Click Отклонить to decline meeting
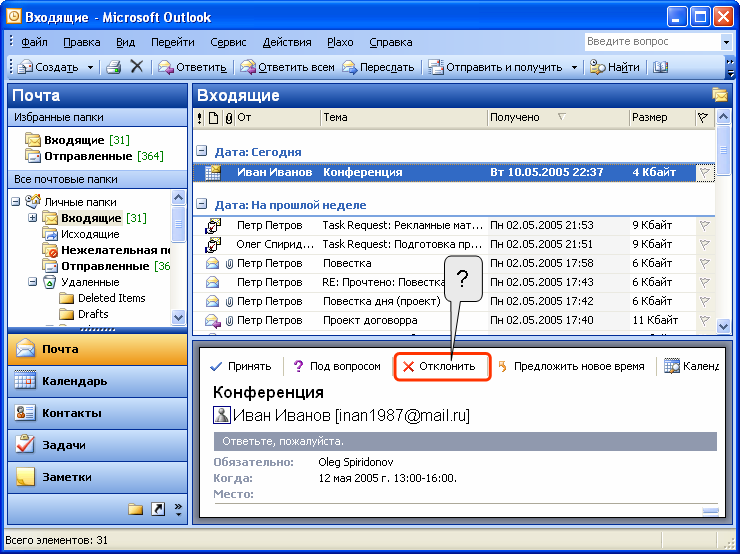740x554 pixels. (x=439, y=366)
